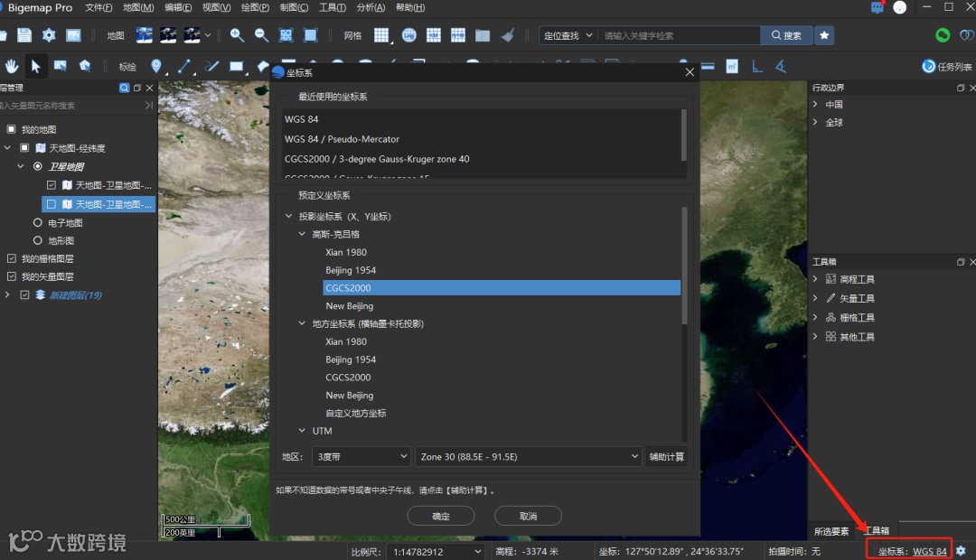Click the search icon in the layer management panel
The width and height of the screenshot is (976, 560).
(x=125, y=88)
